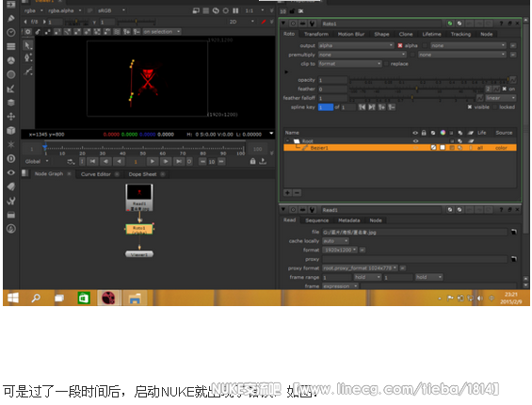Image resolution: width=532 pixels, height=405 pixels.
Task: Open the Keyer nodes menu in sidebar
Action: 11,89
